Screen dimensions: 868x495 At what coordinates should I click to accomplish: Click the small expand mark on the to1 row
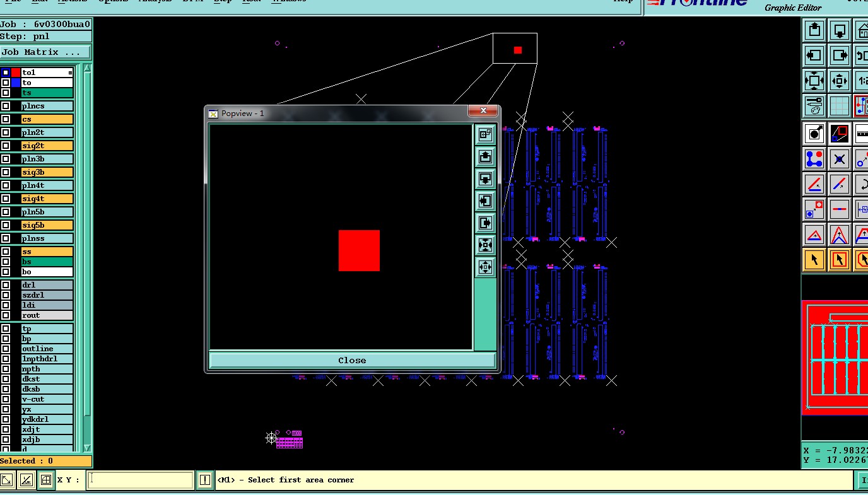[x=70, y=73]
